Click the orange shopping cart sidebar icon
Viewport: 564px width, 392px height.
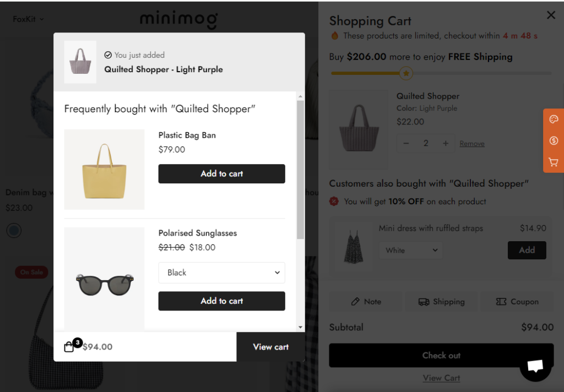554,162
